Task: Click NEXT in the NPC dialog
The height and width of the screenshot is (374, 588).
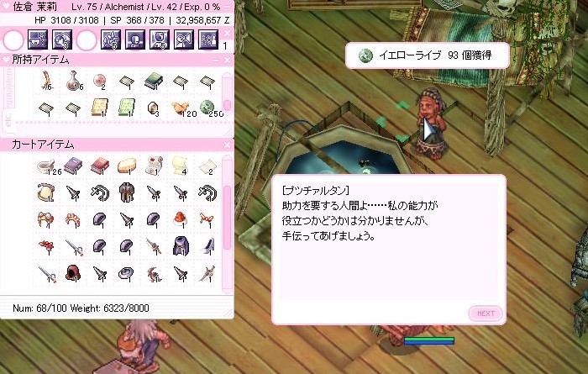Action: click(x=486, y=313)
